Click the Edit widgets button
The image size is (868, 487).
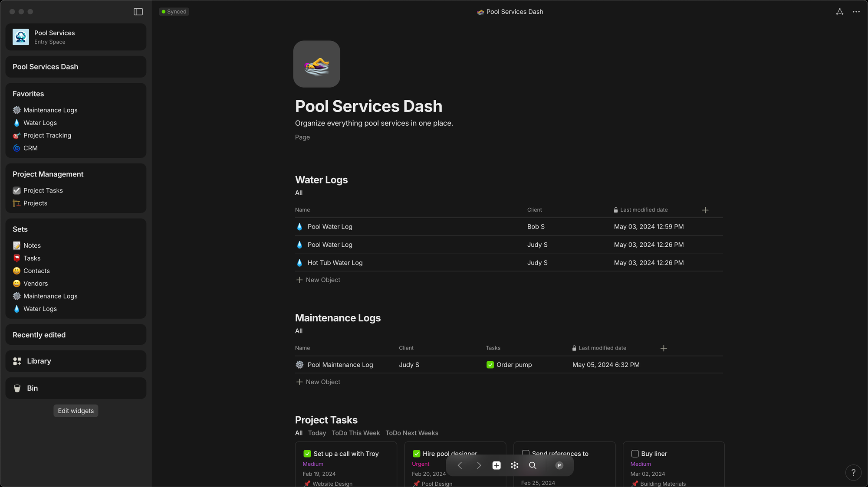(76, 411)
